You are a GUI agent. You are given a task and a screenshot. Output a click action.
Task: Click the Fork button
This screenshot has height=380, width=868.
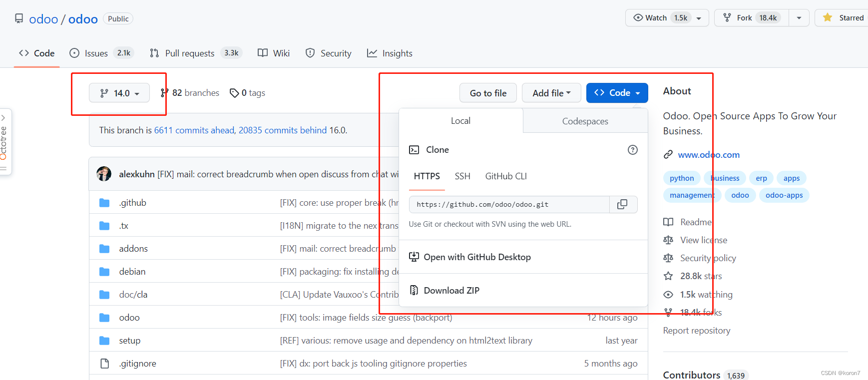pyautogui.click(x=752, y=18)
